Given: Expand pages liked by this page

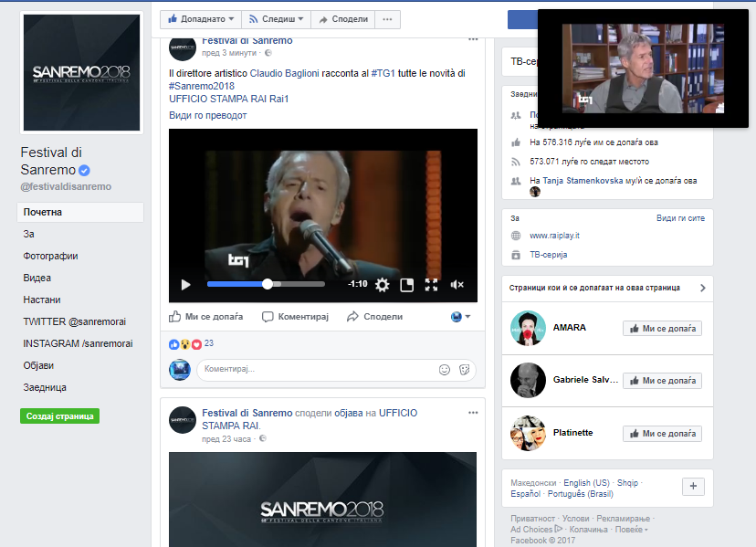Looking at the screenshot, I should pyautogui.click(x=702, y=288).
